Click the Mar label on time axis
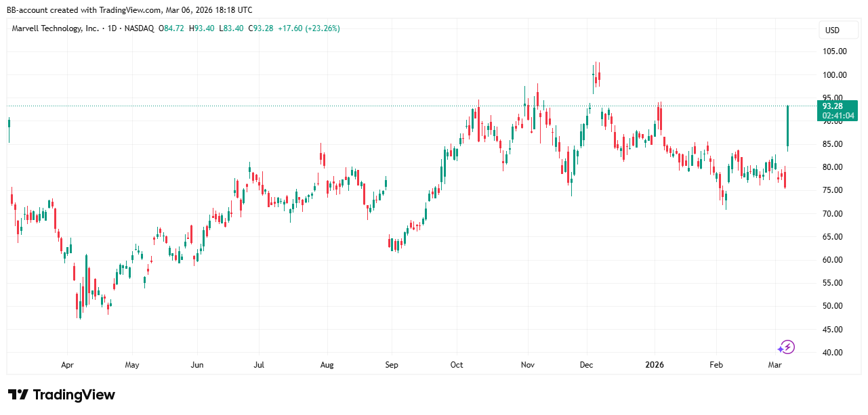Screen dimensions: 868x415 pos(775,365)
